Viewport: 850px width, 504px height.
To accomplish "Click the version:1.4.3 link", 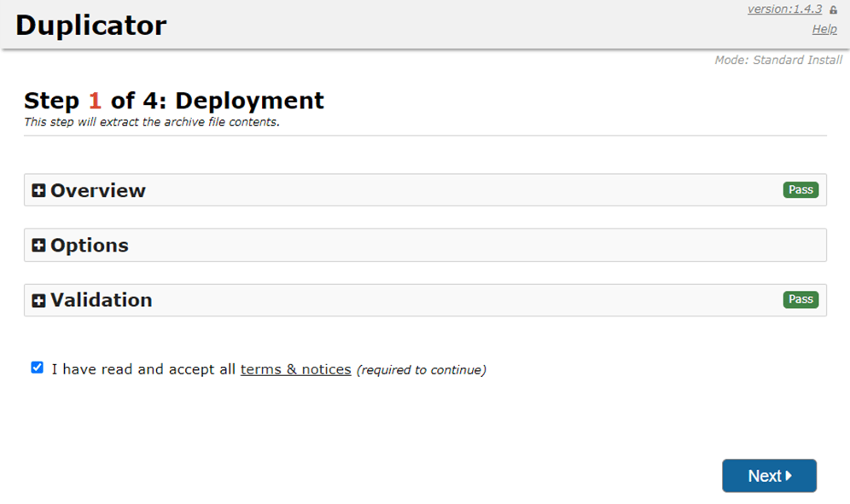I will click(784, 9).
